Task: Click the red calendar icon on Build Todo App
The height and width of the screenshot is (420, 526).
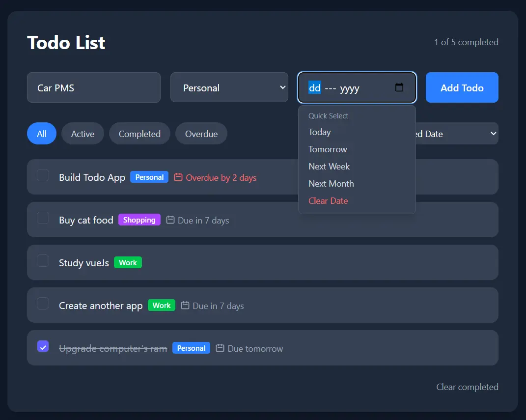Action: click(178, 177)
